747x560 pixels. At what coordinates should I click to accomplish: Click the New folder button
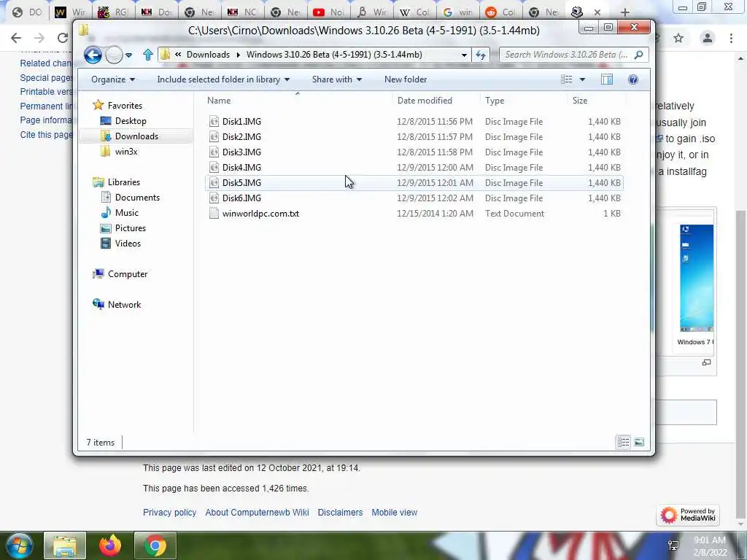click(406, 79)
